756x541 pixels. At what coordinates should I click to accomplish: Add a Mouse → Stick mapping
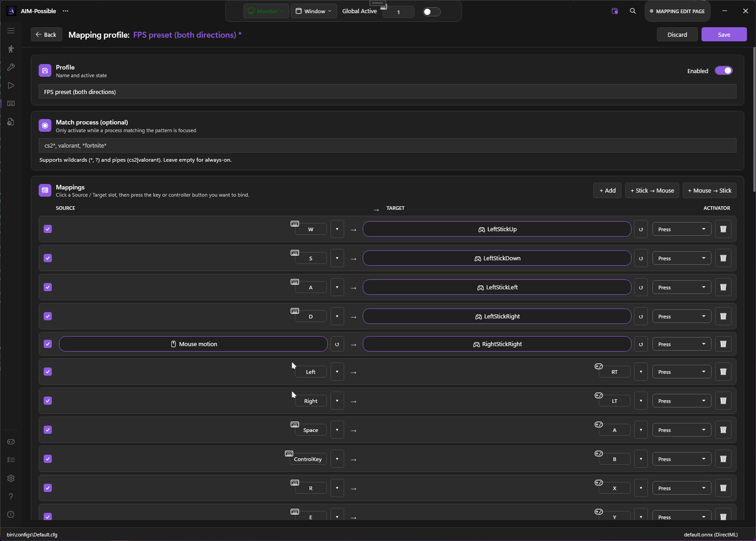click(710, 190)
